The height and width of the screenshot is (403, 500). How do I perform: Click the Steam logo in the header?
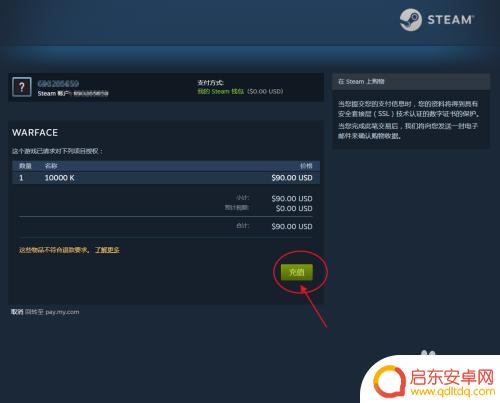[437, 20]
